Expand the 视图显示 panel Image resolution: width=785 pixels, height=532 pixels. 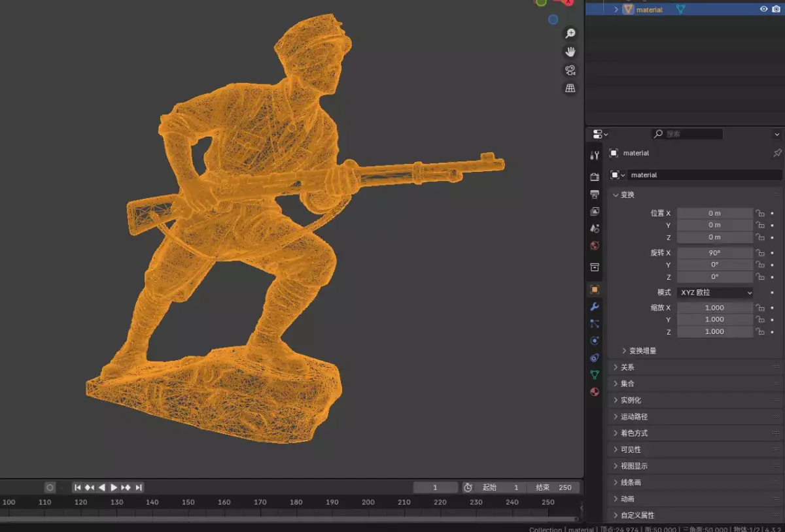point(695,466)
